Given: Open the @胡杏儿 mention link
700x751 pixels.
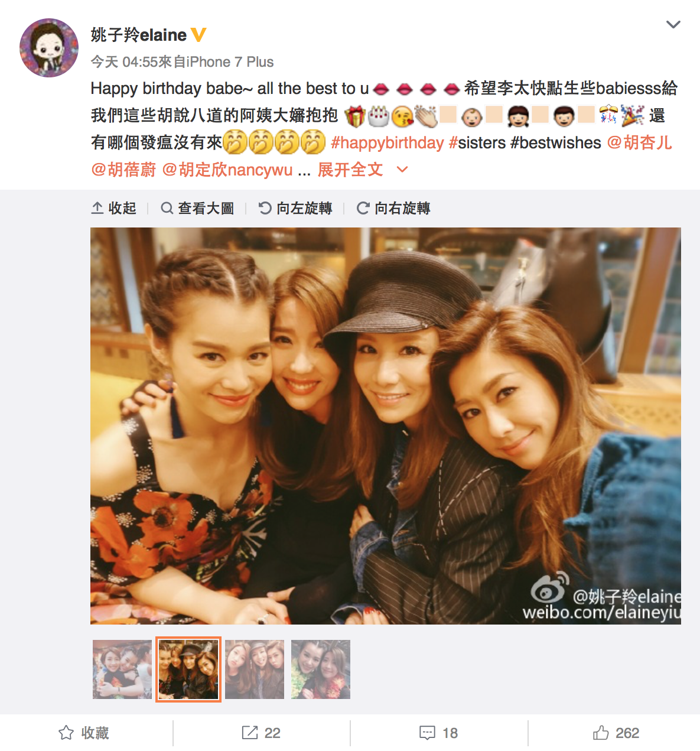Looking at the screenshot, I should click(640, 143).
